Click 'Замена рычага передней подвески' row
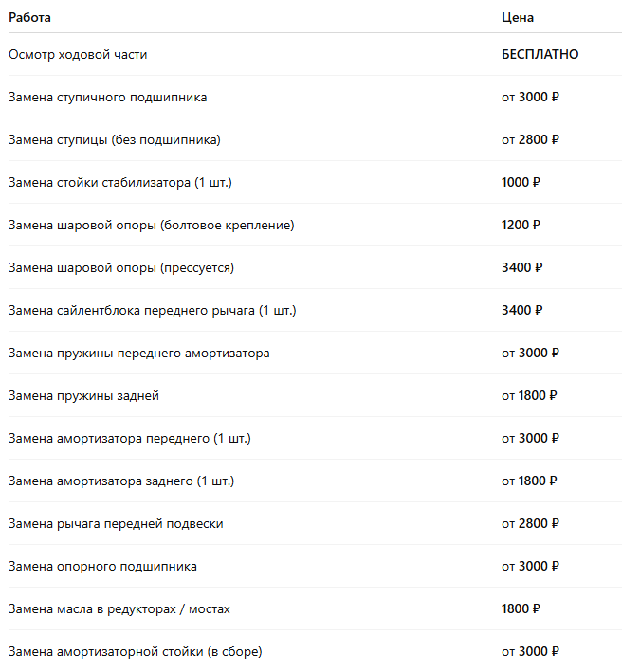622x672 pixels. click(x=116, y=523)
